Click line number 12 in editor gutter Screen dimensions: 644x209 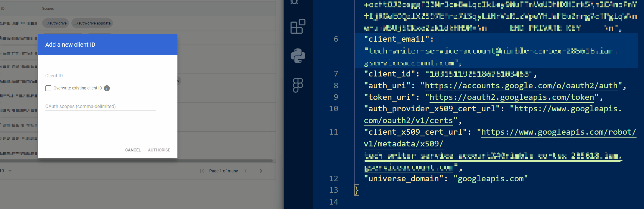[x=334, y=179]
